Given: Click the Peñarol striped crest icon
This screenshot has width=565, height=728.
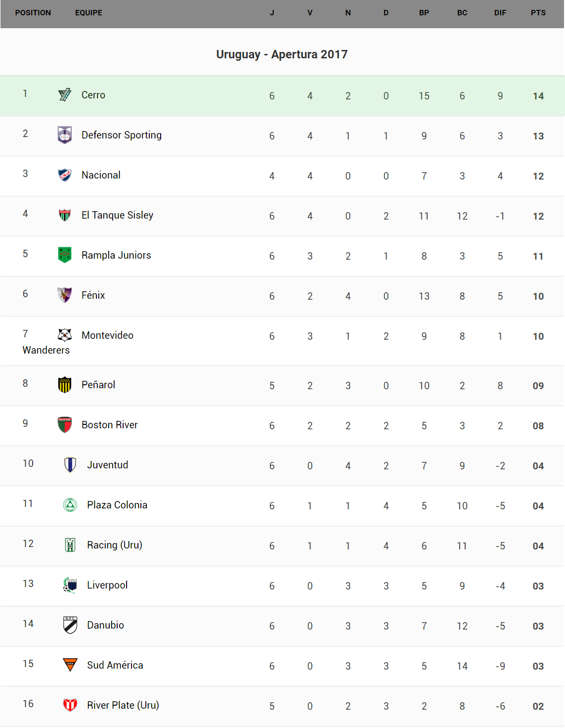Looking at the screenshot, I should 65,385.
